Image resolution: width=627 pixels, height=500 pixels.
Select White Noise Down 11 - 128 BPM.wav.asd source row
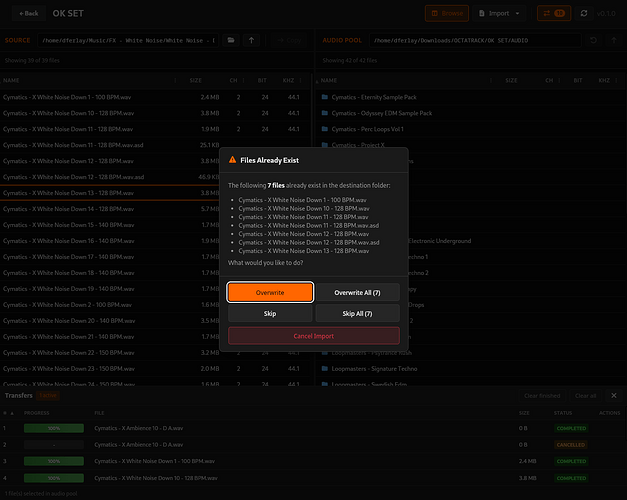[155, 145]
